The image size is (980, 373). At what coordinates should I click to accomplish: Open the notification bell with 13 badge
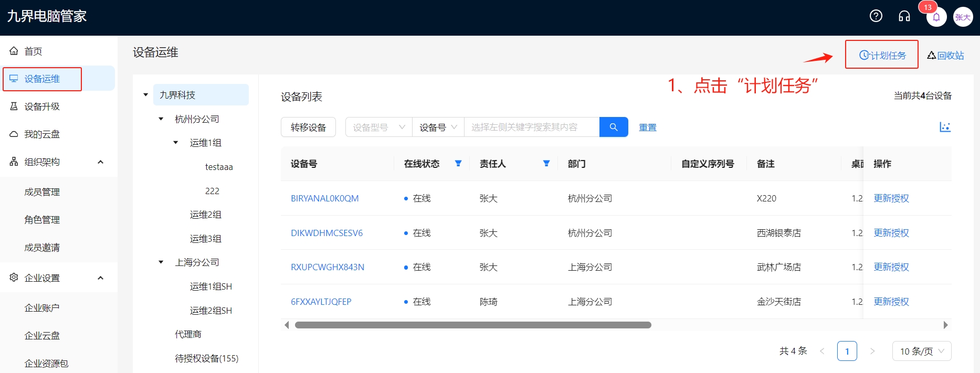tap(936, 17)
